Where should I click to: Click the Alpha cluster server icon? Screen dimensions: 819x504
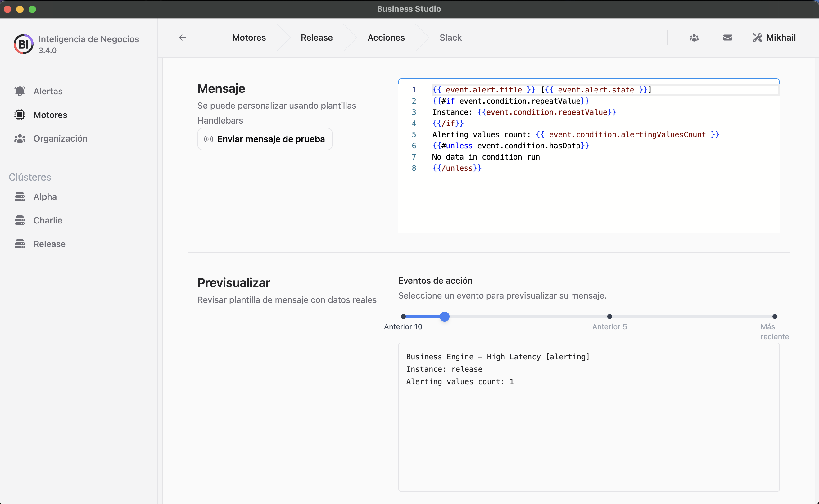(x=20, y=197)
